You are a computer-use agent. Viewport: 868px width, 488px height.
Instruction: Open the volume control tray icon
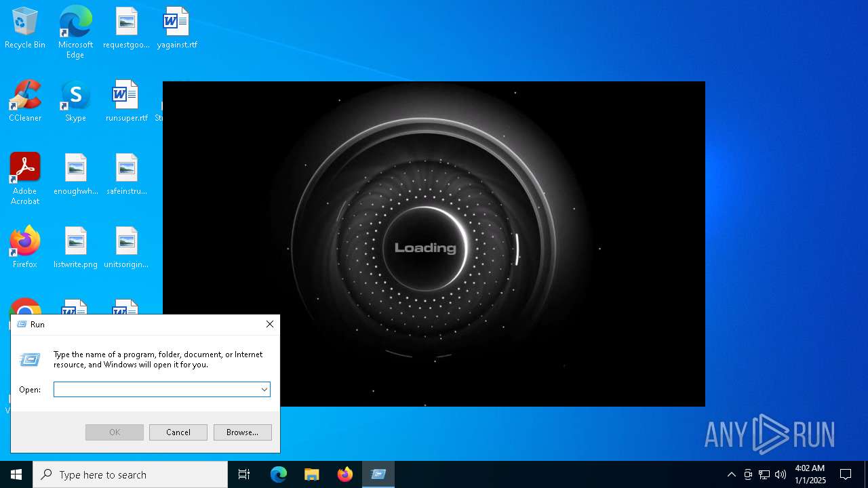click(781, 474)
